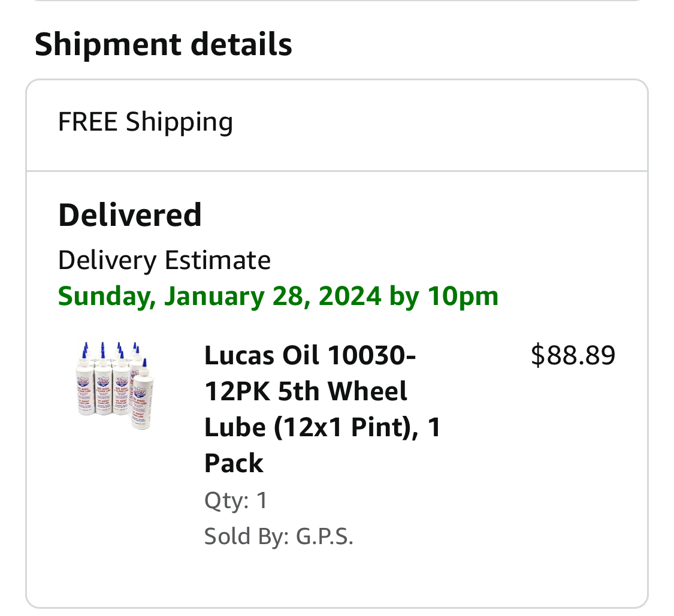The image size is (674, 616).
Task: Click the $88.89 item price
Action: coord(573,355)
